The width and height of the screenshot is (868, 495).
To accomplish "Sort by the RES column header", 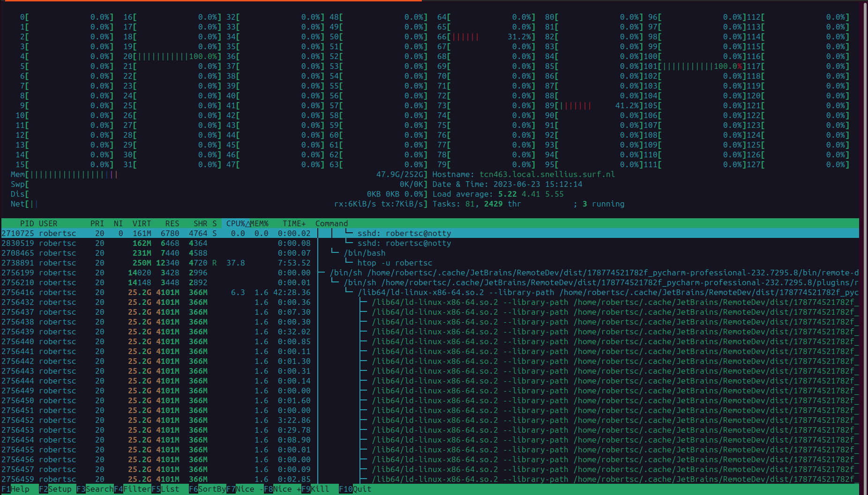I will tap(172, 223).
